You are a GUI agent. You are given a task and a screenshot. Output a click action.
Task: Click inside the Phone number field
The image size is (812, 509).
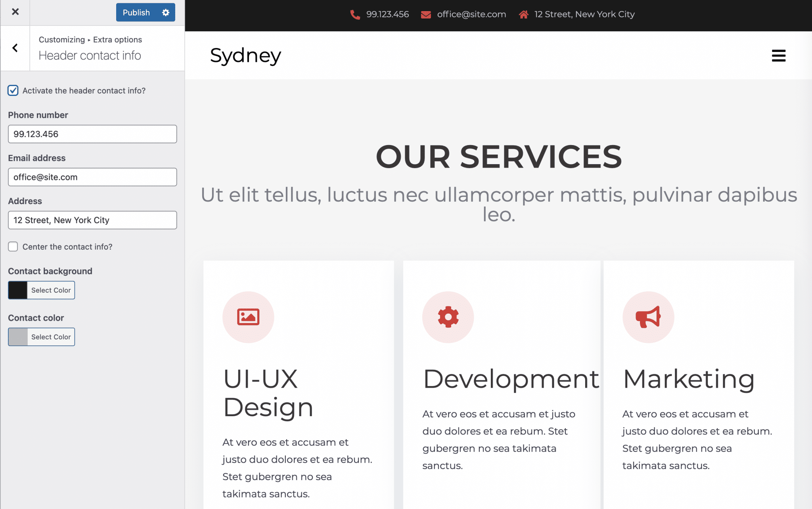click(92, 134)
